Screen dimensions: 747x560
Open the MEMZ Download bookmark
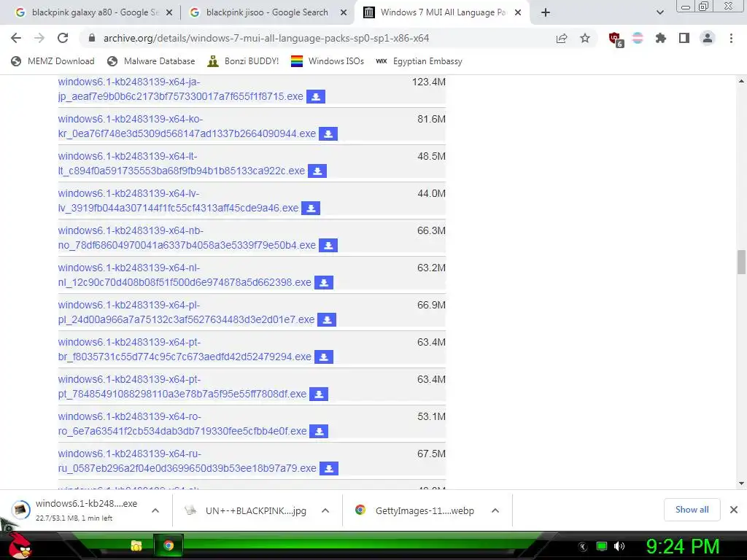(53, 61)
